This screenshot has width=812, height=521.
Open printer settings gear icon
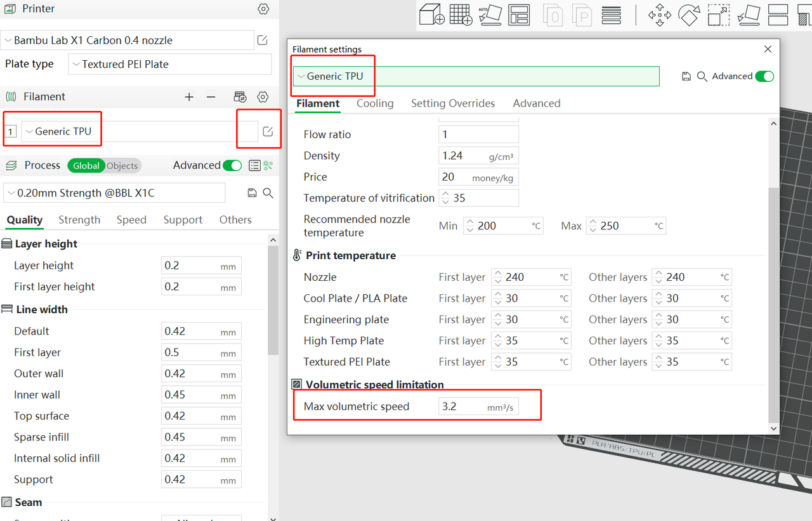(263, 9)
